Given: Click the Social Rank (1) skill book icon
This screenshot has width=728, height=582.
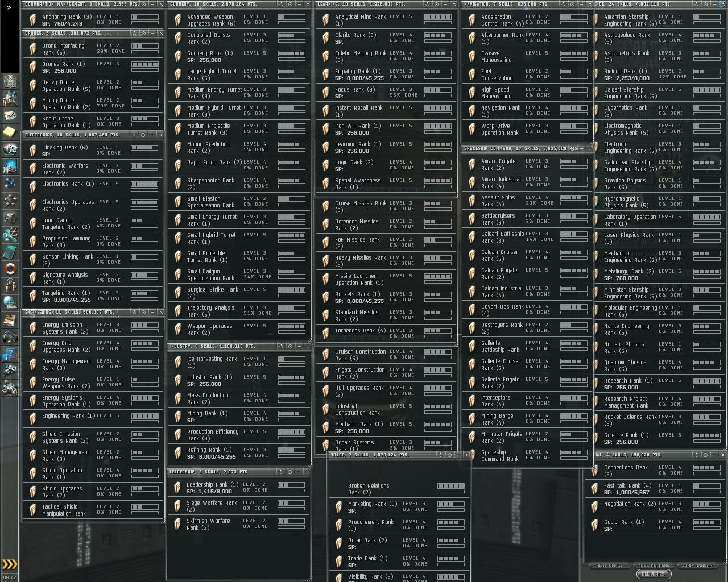Looking at the screenshot, I should point(595,525).
